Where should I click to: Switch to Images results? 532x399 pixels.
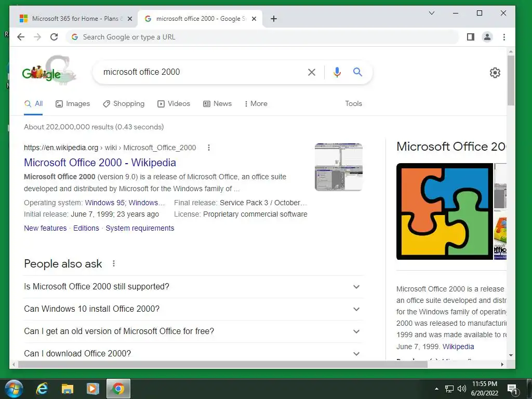tap(73, 104)
